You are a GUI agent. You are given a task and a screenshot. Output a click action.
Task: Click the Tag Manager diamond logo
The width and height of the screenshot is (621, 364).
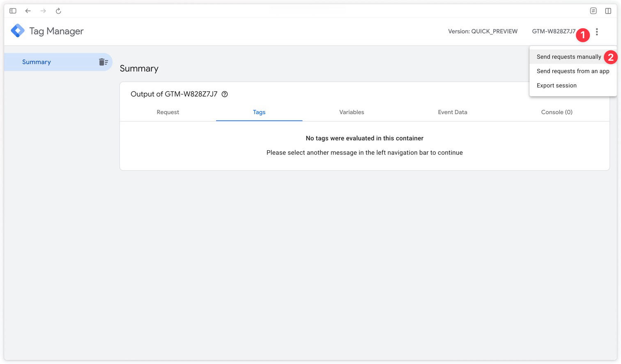[x=18, y=31]
